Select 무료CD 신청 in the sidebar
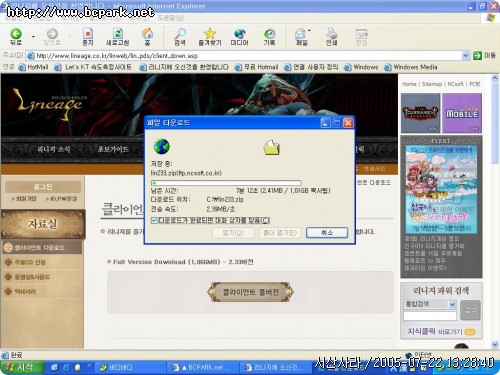This screenshot has width=500, height=375. 30,262
